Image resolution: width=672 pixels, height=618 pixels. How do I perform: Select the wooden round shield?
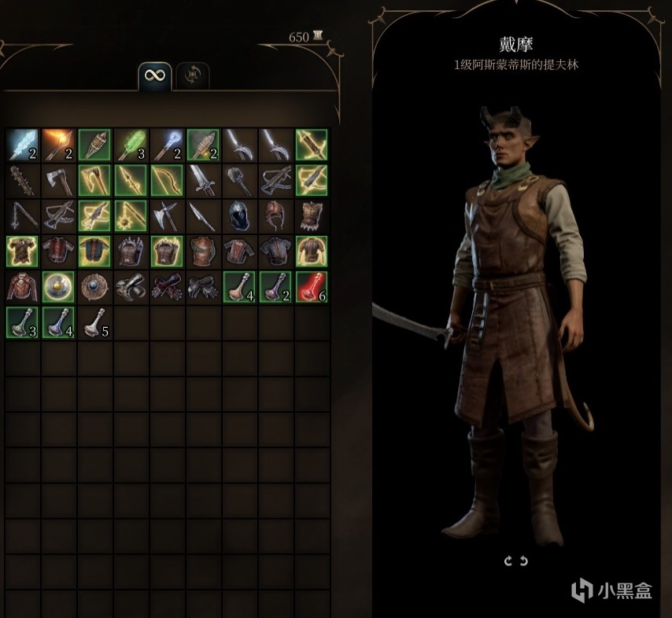point(94,286)
